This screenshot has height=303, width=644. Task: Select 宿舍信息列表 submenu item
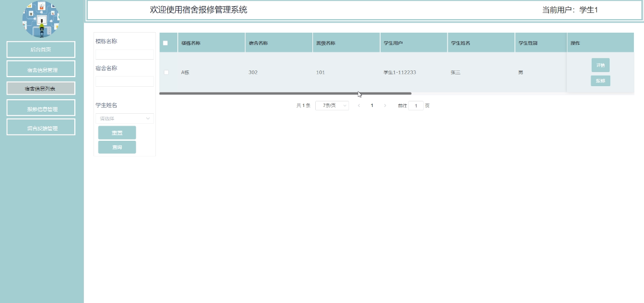point(41,88)
